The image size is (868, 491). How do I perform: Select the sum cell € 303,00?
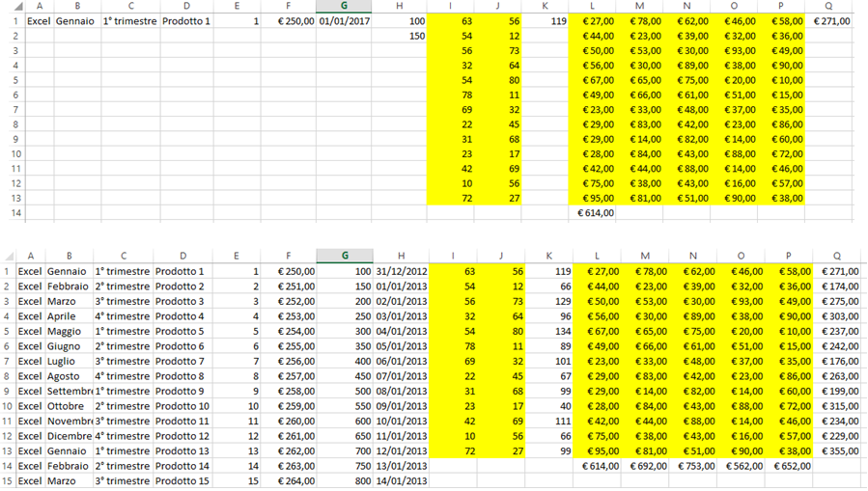pos(836,316)
